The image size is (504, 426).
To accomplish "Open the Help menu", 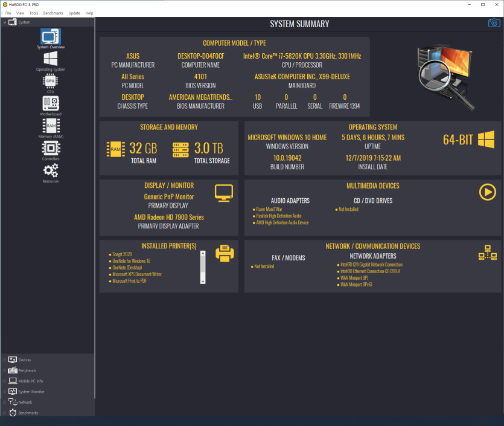I will coord(89,13).
